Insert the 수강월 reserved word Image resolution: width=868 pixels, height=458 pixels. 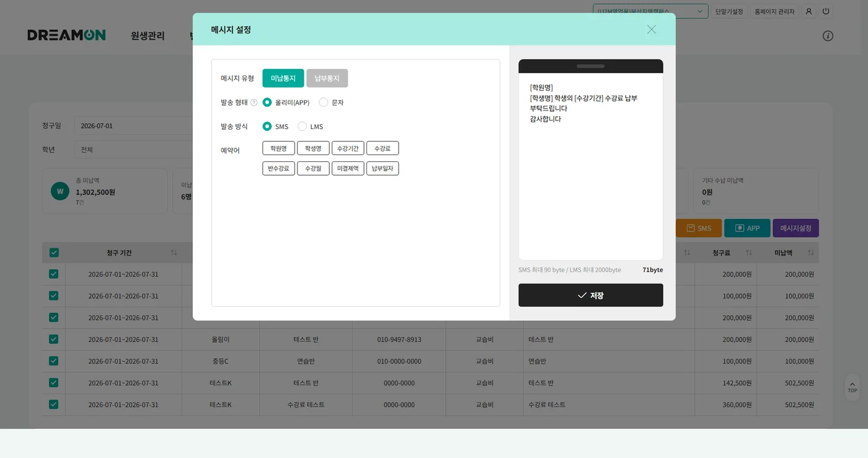click(313, 169)
